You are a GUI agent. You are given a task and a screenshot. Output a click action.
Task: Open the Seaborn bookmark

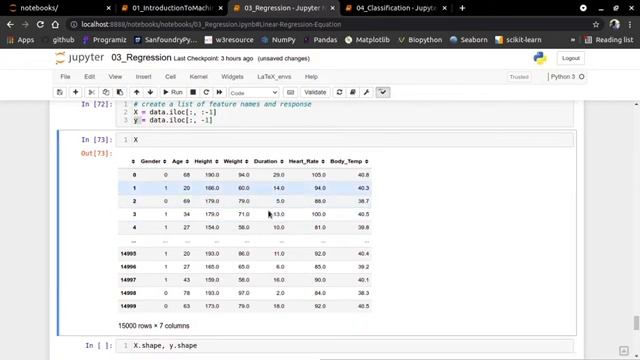[x=469, y=40]
